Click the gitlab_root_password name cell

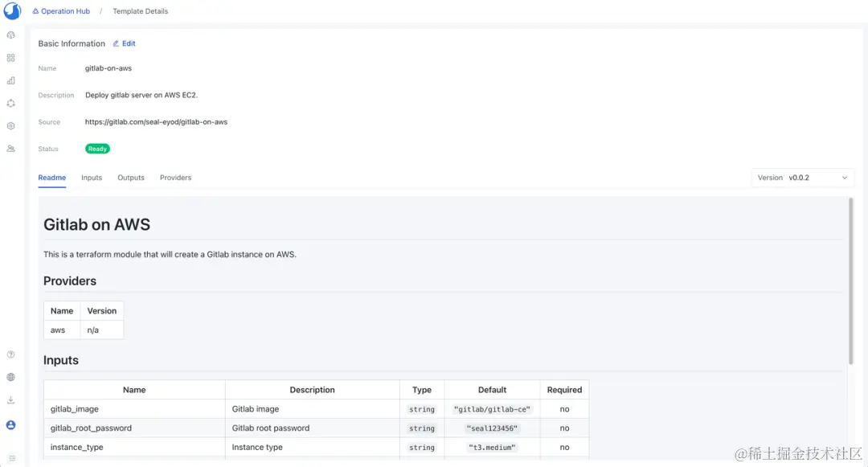point(134,428)
